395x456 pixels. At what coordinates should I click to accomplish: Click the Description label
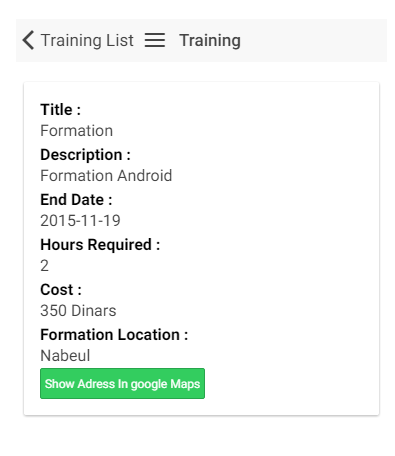pos(85,155)
